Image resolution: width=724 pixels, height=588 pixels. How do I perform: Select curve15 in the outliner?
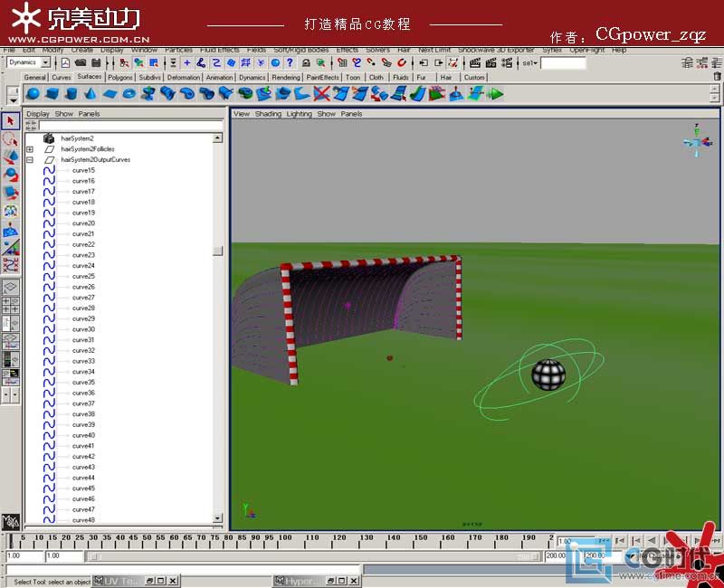point(83,170)
